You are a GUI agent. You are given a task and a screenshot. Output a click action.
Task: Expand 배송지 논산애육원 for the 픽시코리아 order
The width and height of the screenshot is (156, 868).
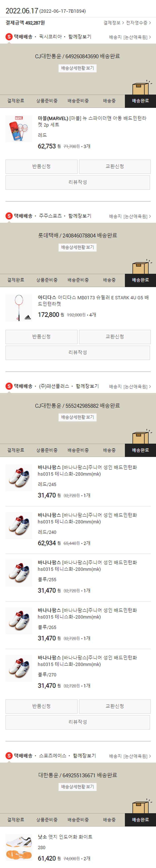130,37
